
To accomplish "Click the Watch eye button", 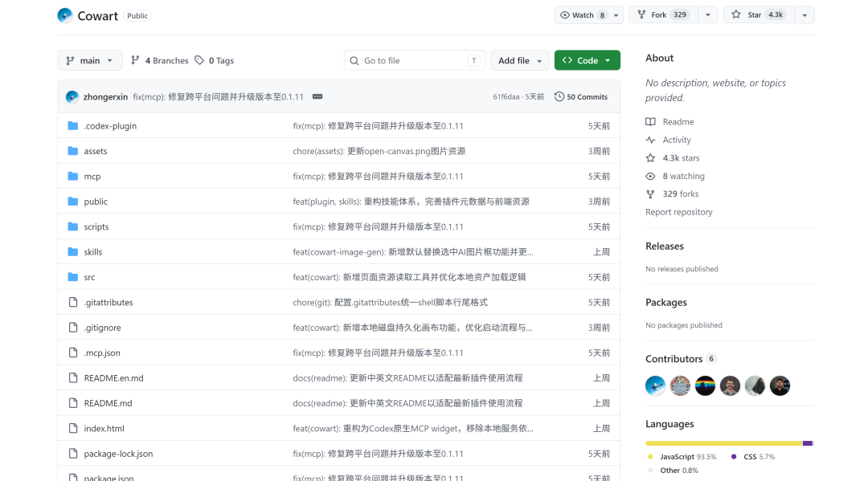I will point(583,15).
